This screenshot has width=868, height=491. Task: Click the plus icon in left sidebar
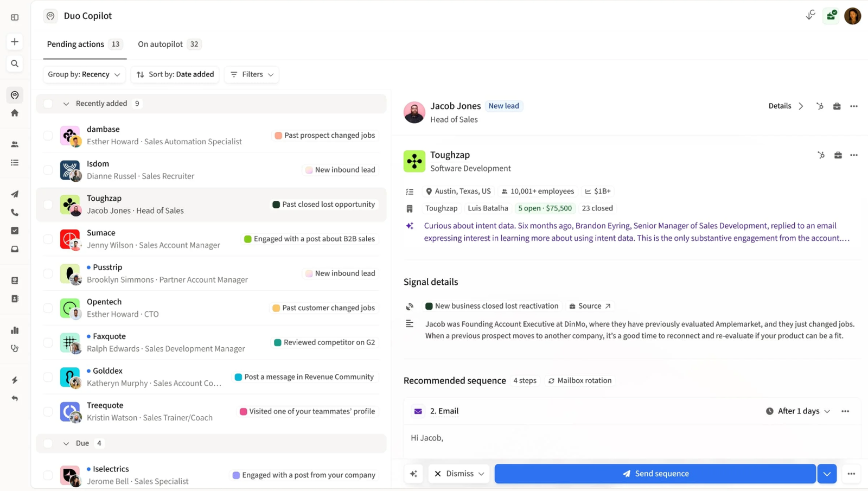click(x=15, y=42)
